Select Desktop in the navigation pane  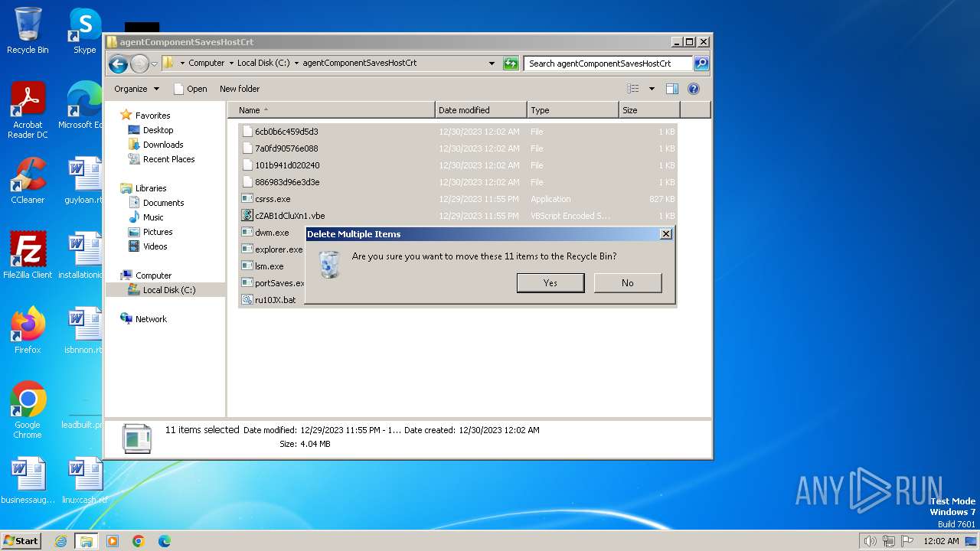click(x=158, y=130)
